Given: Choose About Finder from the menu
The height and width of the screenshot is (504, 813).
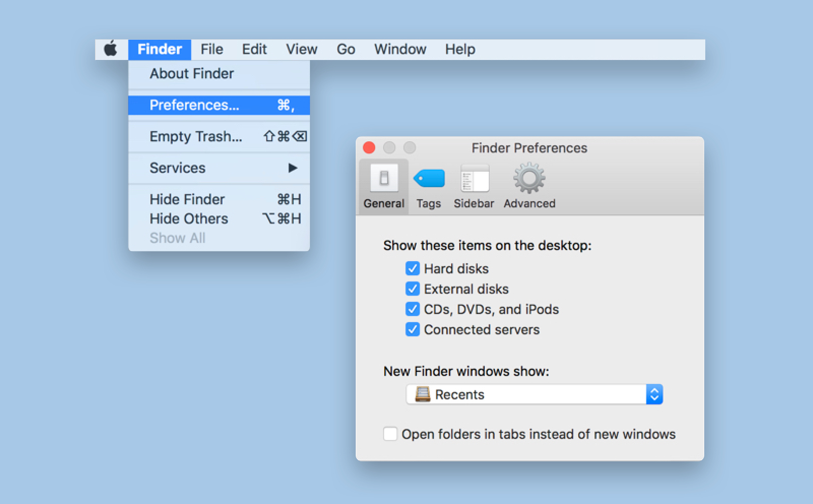Looking at the screenshot, I should click(x=219, y=74).
